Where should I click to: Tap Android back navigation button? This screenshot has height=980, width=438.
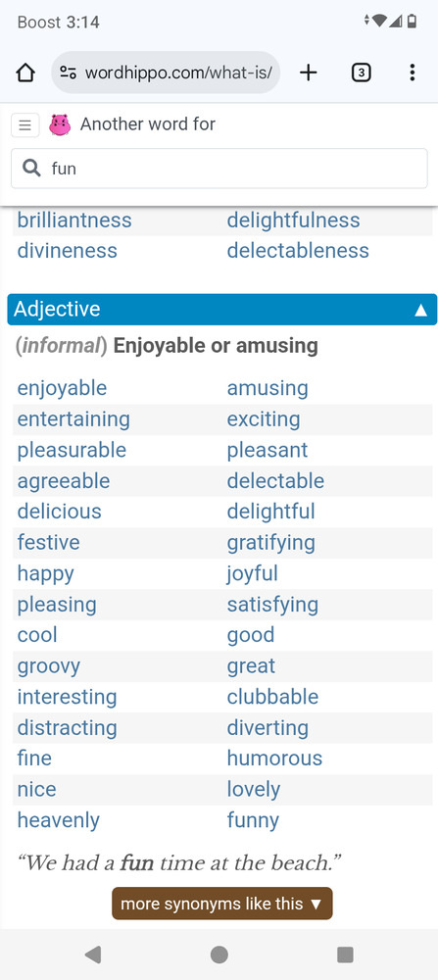93,955
